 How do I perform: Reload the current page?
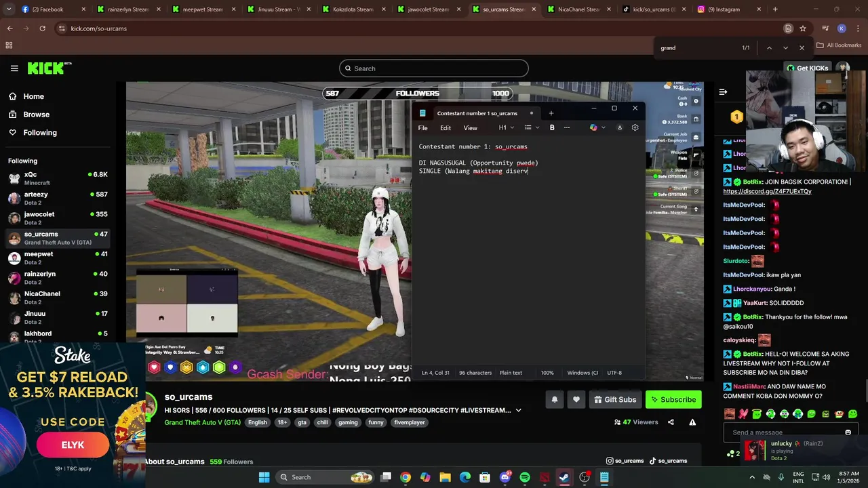42,28
